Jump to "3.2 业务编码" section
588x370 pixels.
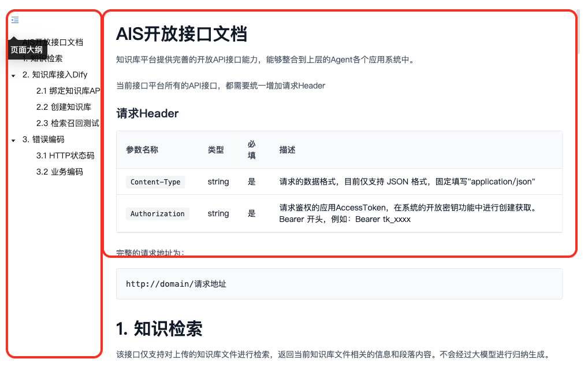[59, 172]
